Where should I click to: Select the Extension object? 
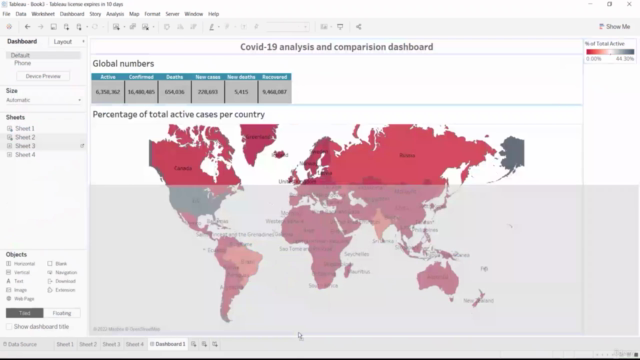point(61,290)
